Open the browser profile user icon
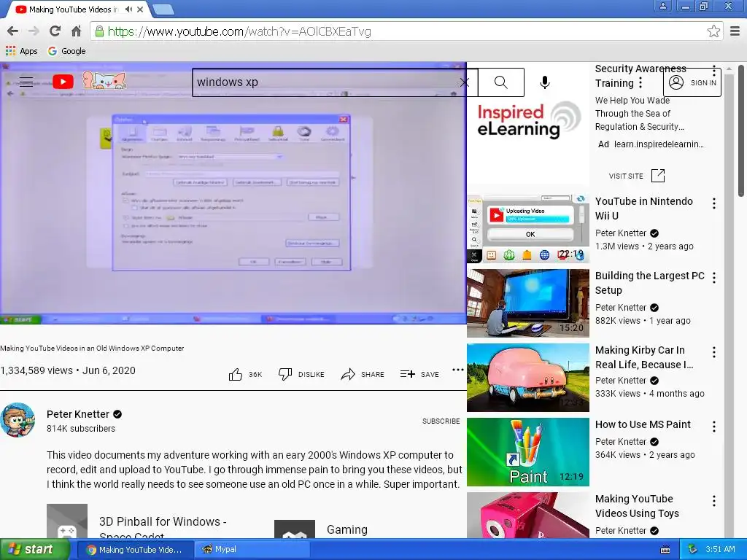The height and width of the screenshot is (560, 747). (x=662, y=6)
